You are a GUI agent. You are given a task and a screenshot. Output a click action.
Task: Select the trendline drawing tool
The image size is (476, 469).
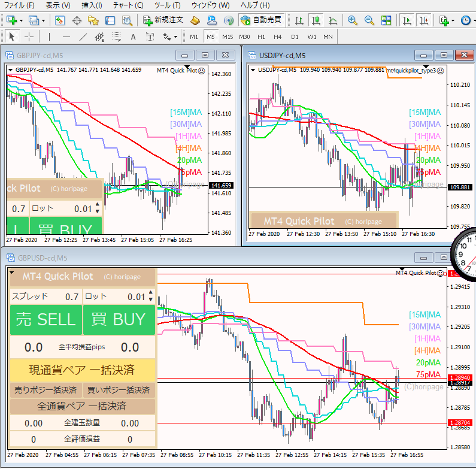(x=83, y=37)
